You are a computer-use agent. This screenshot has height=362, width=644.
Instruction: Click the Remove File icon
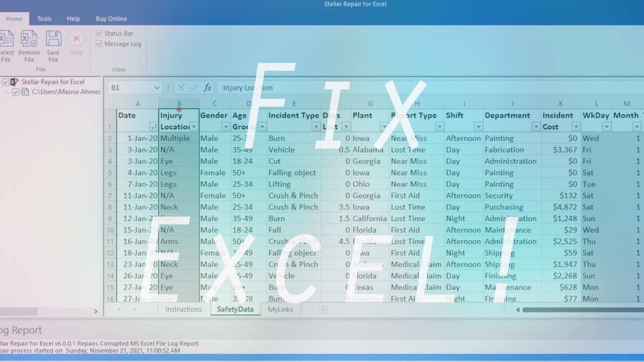point(29,39)
